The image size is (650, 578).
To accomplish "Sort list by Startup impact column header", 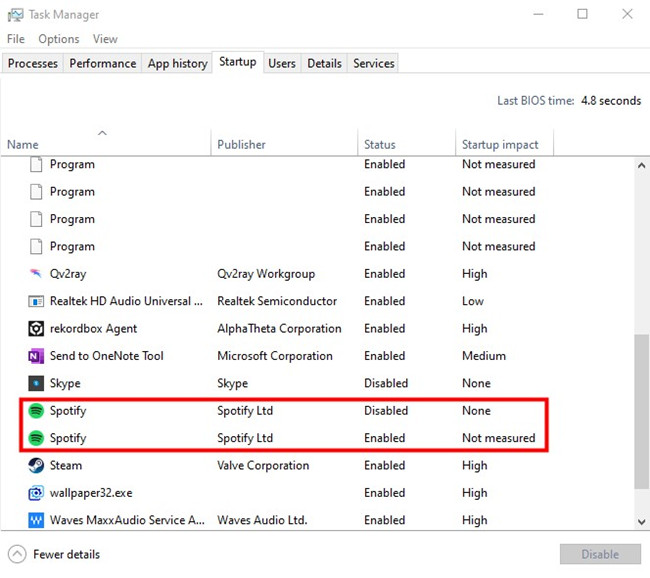I will [x=504, y=144].
